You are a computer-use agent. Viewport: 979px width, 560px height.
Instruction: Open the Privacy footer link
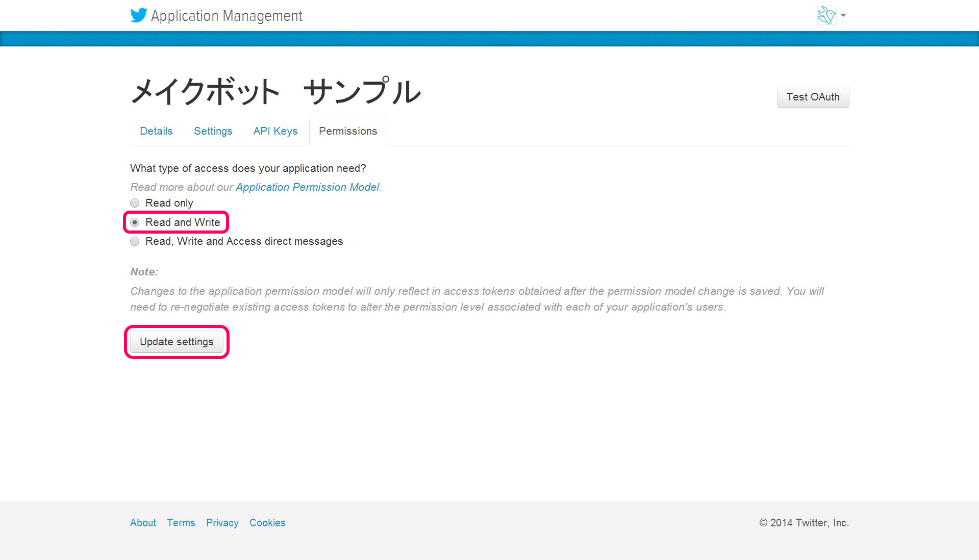(x=222, y=523)
